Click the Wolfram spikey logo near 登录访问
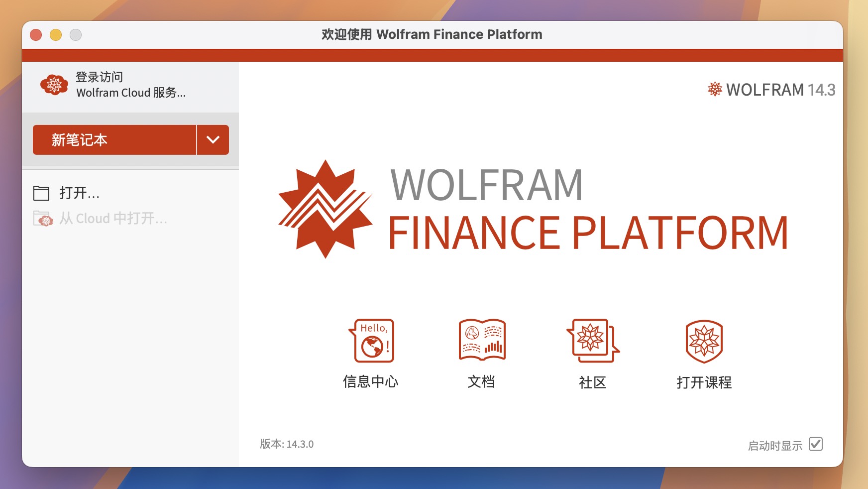 (55, 85)
